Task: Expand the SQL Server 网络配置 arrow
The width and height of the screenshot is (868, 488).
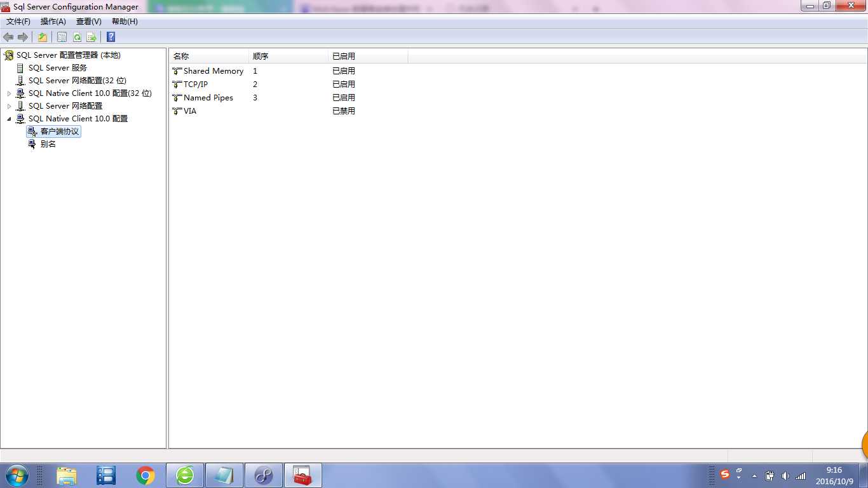Action: 9,106
